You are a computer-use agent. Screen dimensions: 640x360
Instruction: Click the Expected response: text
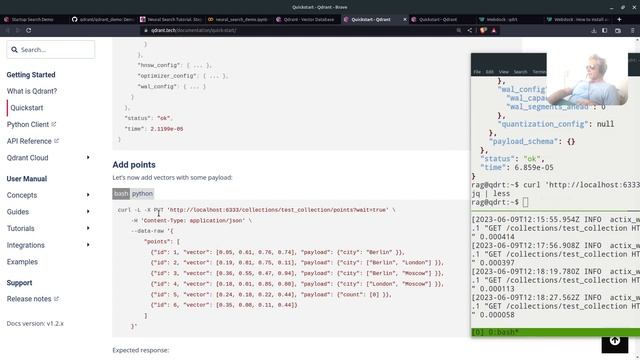tap(141, 350)
